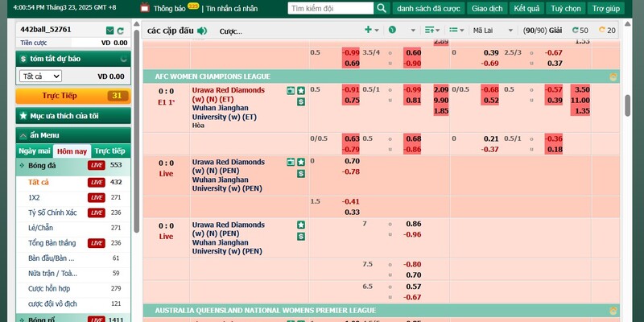Click the penalty handicap odds -0.78
This screenshot has height=322, width=644.
tap(351, 171)
